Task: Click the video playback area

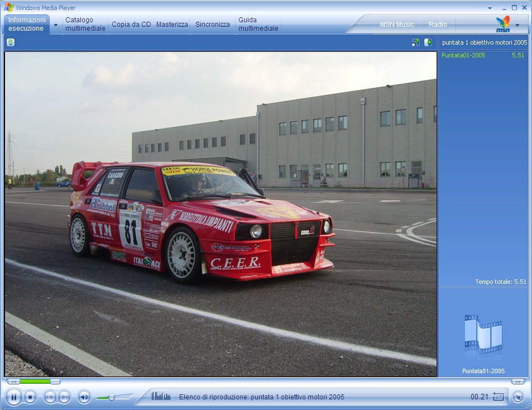Action: pos(221,214)
